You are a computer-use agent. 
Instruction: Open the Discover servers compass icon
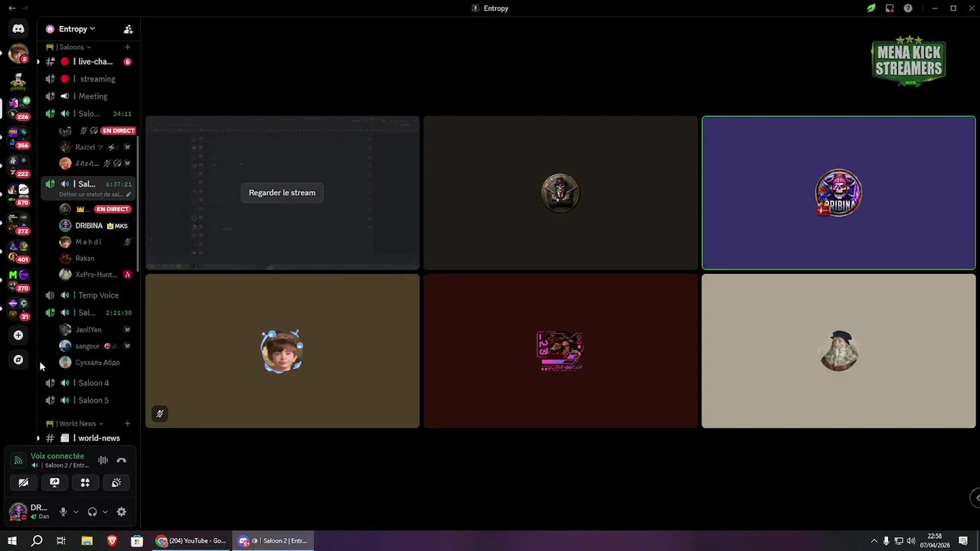coord(18,360)
